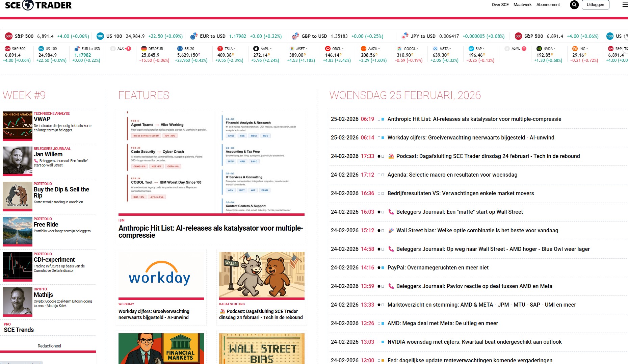
Task: Open the Workday cijfers feature card title
Action: point(154,314)
